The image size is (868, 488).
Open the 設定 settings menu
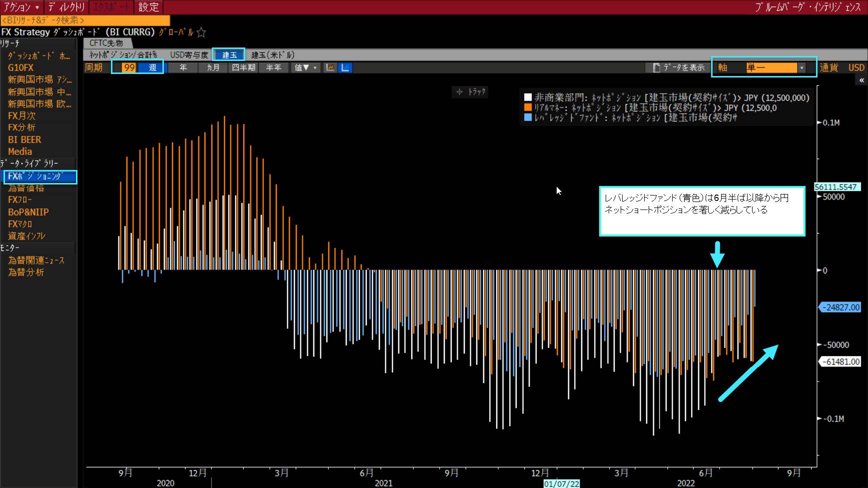pyautogui.click(x=148, y=7)
